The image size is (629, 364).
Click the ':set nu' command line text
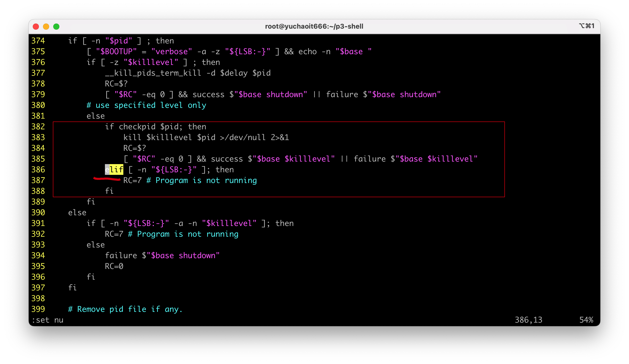(48, 320)
